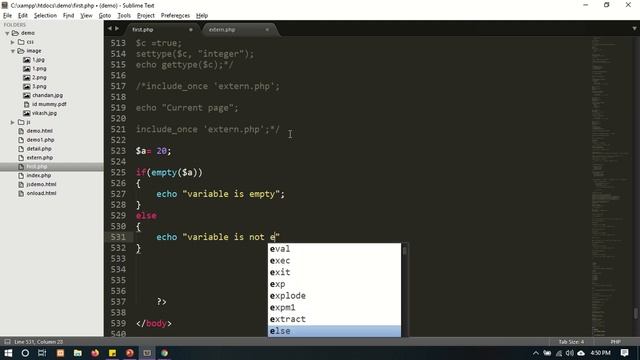The height and width of the screenshot is (360, 640).
Task: Open the Tools menu
Action: point(124,16)
